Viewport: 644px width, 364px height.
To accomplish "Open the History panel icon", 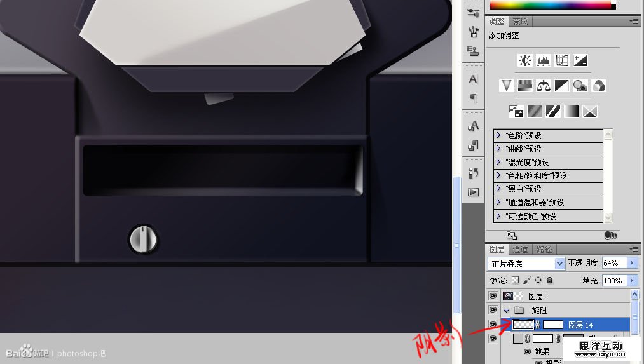I will (473, 173).
